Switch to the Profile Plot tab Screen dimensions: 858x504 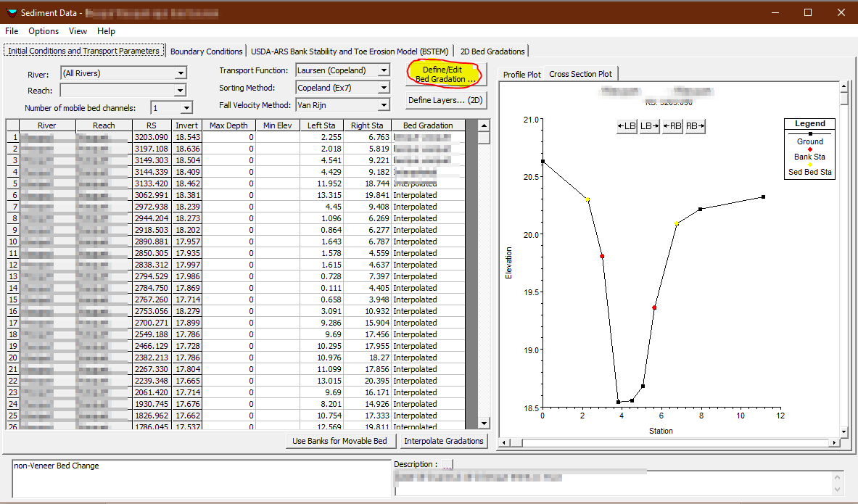[521, 75]
